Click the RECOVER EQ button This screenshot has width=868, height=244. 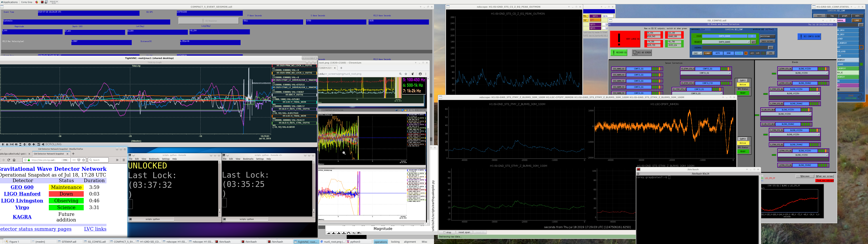coord(619,53)
